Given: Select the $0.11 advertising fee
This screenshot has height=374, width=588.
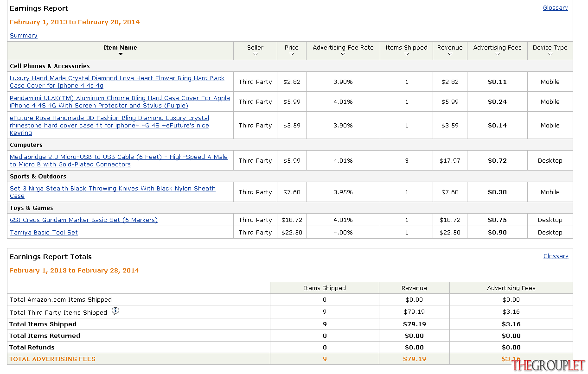Looking at the screenshot, I should point(497,82).
